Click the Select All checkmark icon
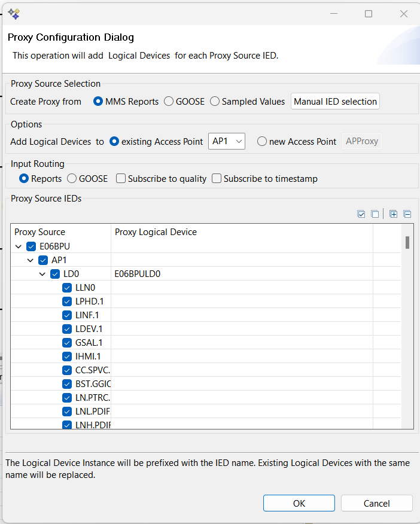Screen dimensions: 420x524 361,214
